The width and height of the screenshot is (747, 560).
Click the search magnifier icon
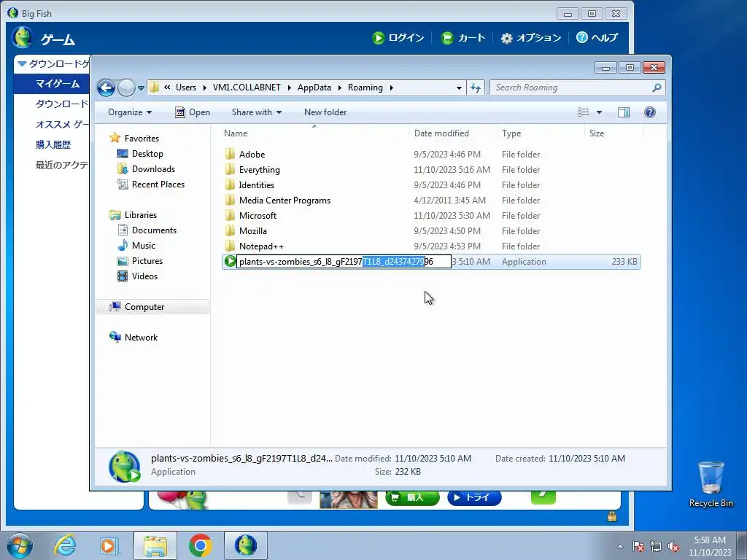pyautogui.click(x=657, y=87)
